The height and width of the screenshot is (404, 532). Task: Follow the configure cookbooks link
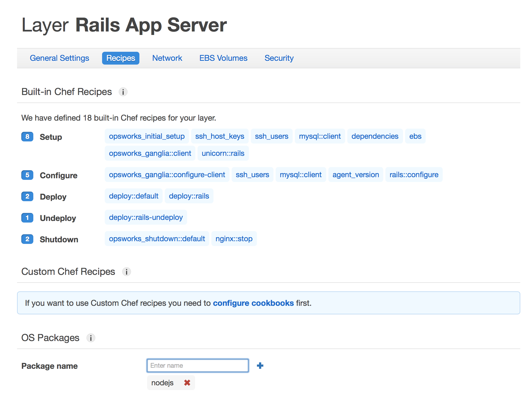pos(253,303)
